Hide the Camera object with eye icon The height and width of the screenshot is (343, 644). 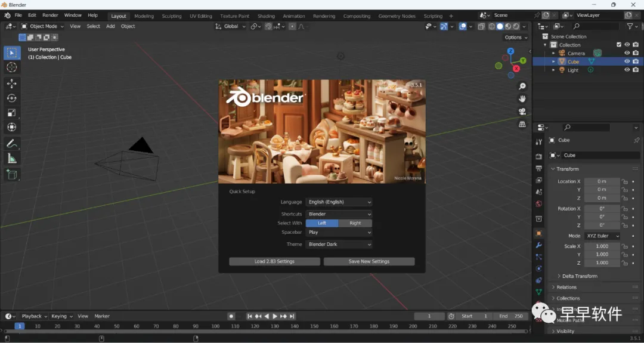[x=627, y=53]
